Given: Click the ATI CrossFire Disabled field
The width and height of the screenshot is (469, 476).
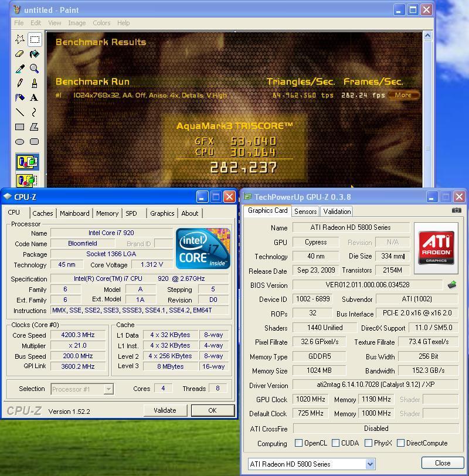Looking at the screenshot, I should click(376, 429).
